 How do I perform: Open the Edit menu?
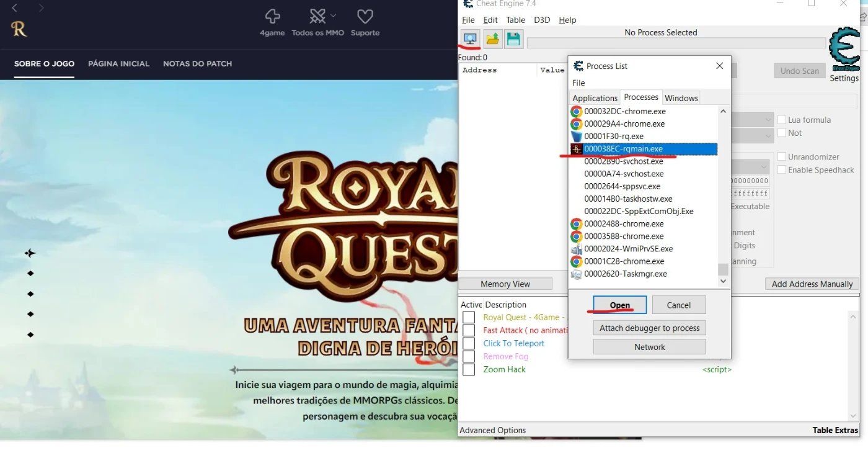click(x=490, y=20)
